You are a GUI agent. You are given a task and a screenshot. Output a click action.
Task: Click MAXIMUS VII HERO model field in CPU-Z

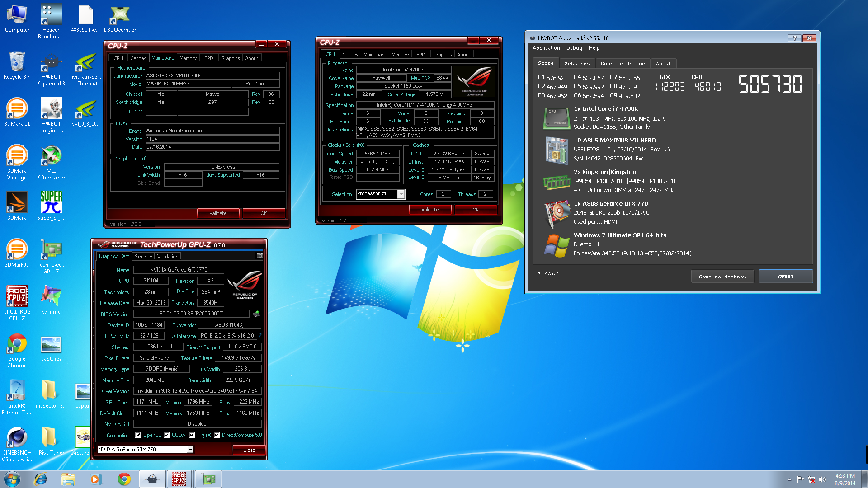tap(188, 84)
